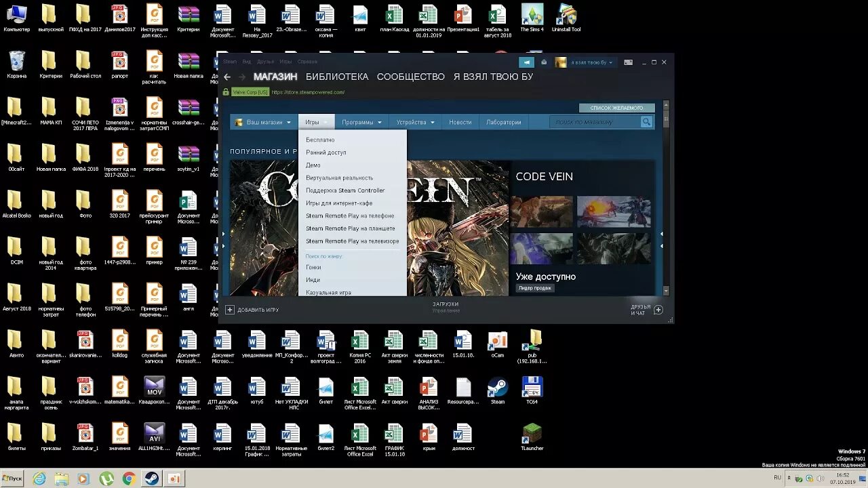Open Internet Explorer from taskbar

[x=39, y=479]
